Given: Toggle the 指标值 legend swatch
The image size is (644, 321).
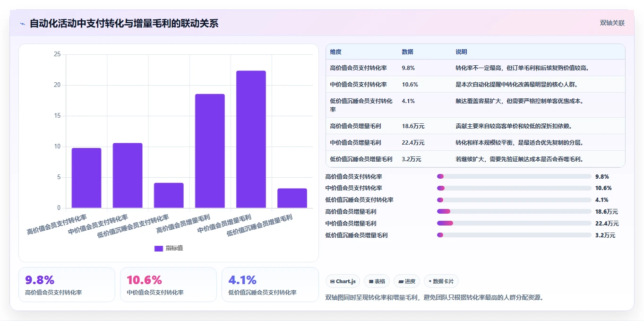Looking at the screenshot, I should pos(159,248).
